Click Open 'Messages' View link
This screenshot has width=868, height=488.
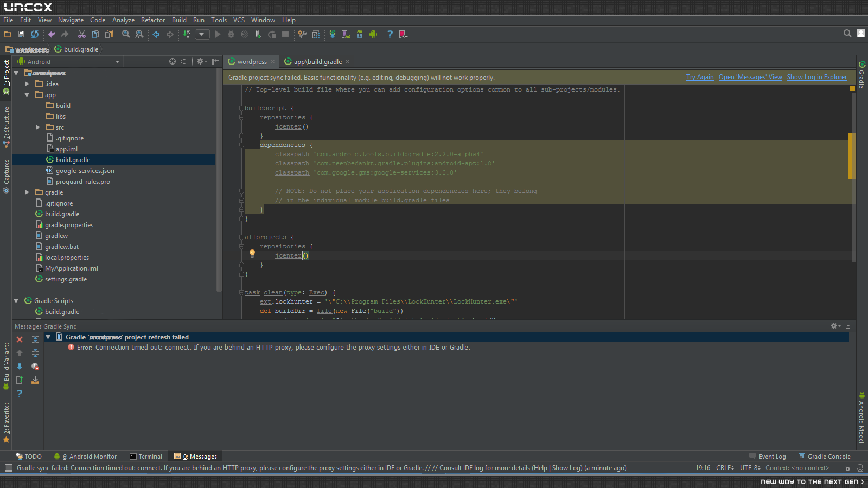pos(750,77)
